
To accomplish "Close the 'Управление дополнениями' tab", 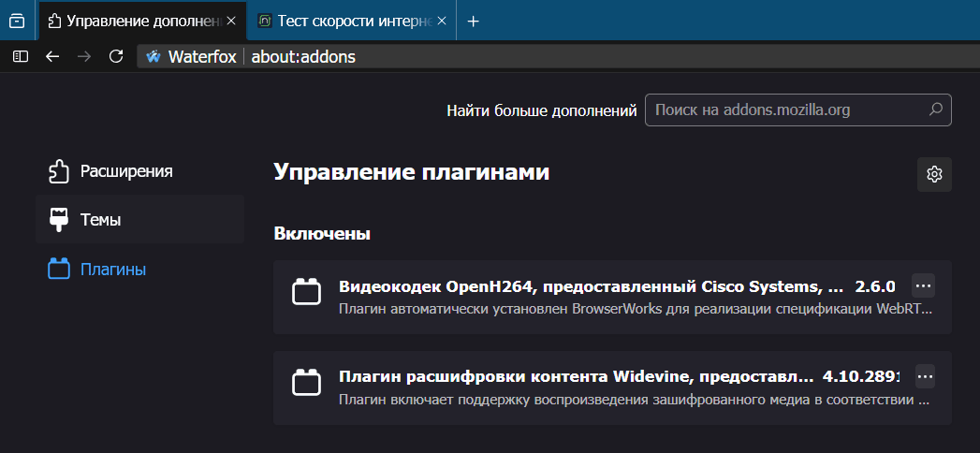I will [x=230, y=21].
